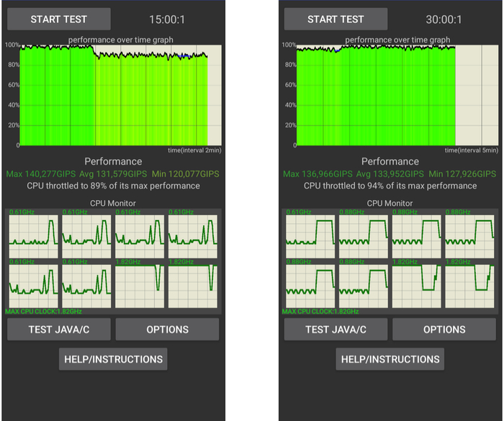Tap TEST JAVA/C in the 94% throttled run
Screen dimensions: 504x421
(336, 330)
